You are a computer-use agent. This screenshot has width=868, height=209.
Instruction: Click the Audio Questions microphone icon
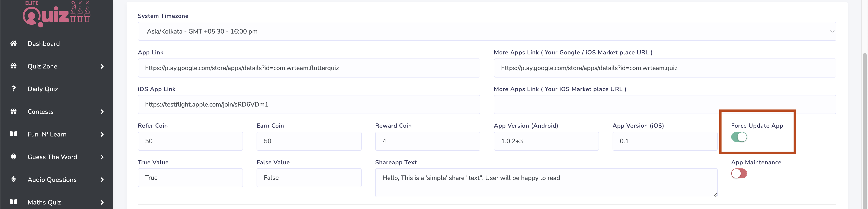(x=14, y=179)
